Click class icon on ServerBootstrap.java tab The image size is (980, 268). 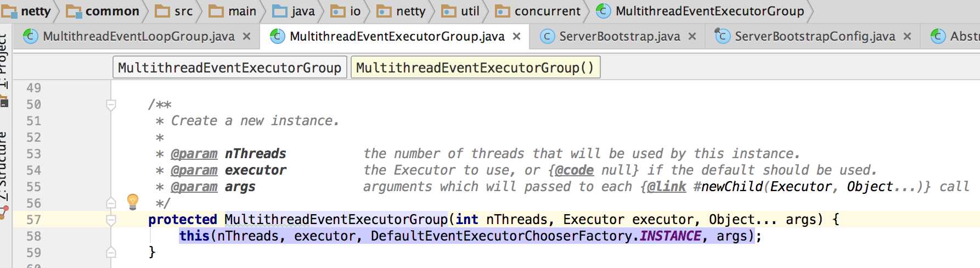click(547, 36)
